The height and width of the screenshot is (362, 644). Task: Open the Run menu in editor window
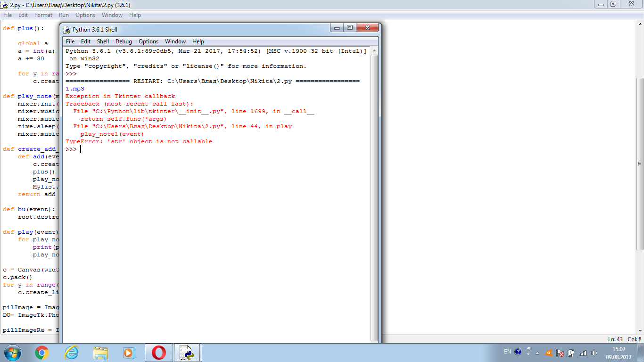click(x=64, y=15)
